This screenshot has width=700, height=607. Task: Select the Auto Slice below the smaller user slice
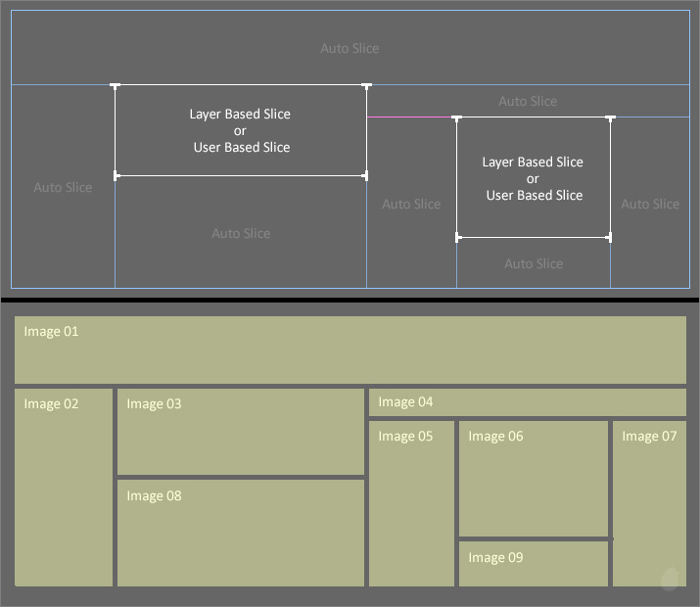[533, 263]
